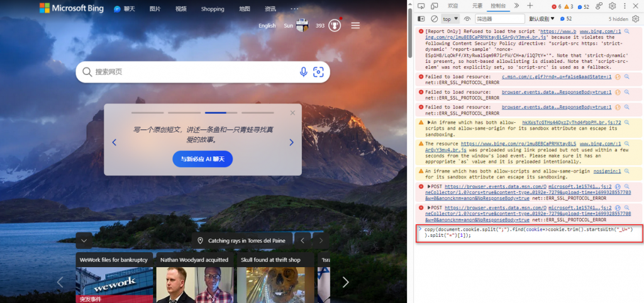Image resolution: width=644 pixels, height=303 pixels.
Task: Open console settings gear beside 5 hidden
Action: [635, 19]
